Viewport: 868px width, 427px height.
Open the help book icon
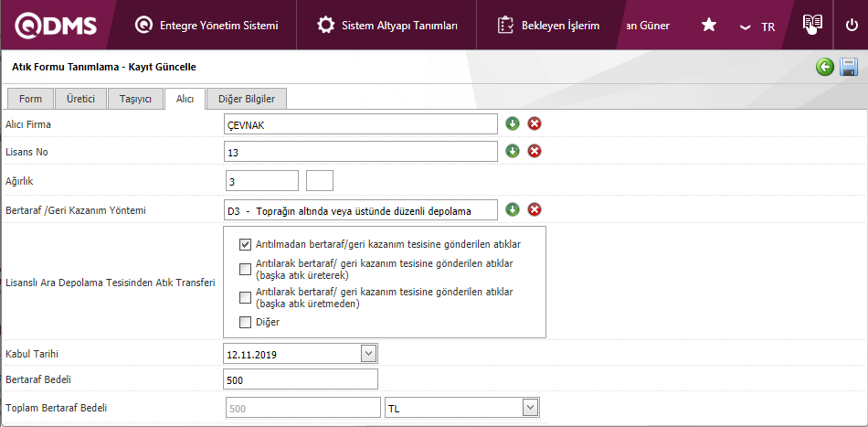click(811, 25)
